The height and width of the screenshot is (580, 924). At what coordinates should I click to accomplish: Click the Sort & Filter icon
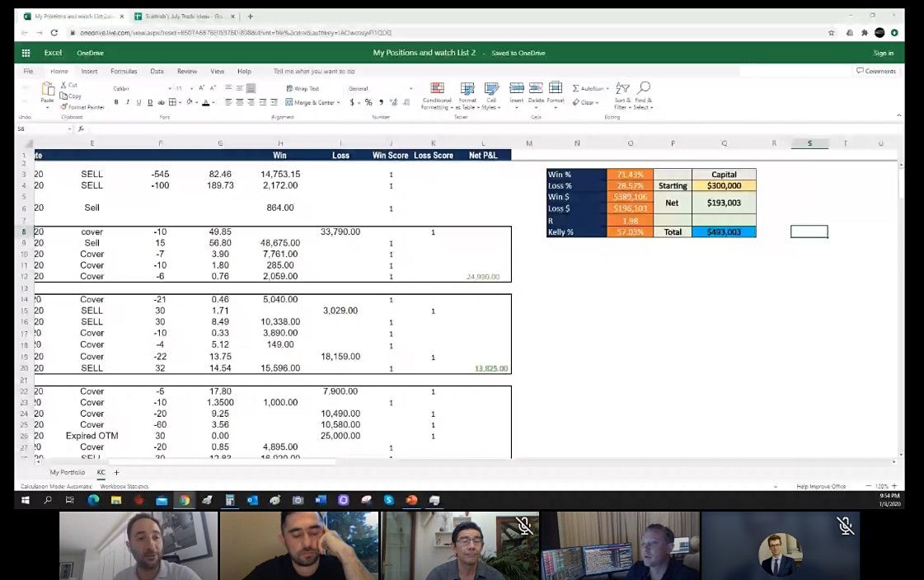coord(622,89)
